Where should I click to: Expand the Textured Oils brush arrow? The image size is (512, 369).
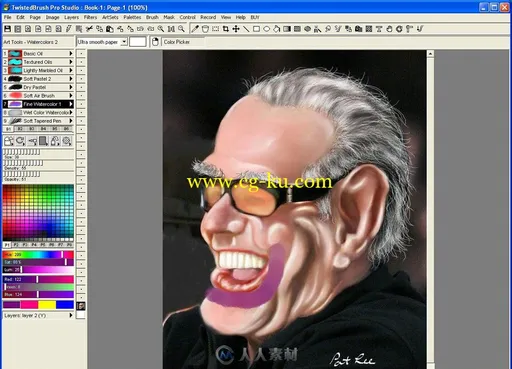click(71, 62)
